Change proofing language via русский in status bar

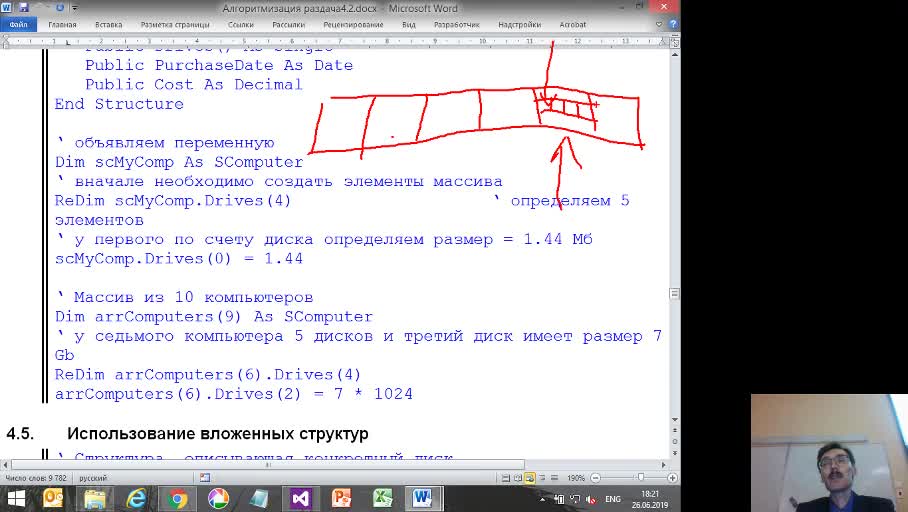[93, 478]
